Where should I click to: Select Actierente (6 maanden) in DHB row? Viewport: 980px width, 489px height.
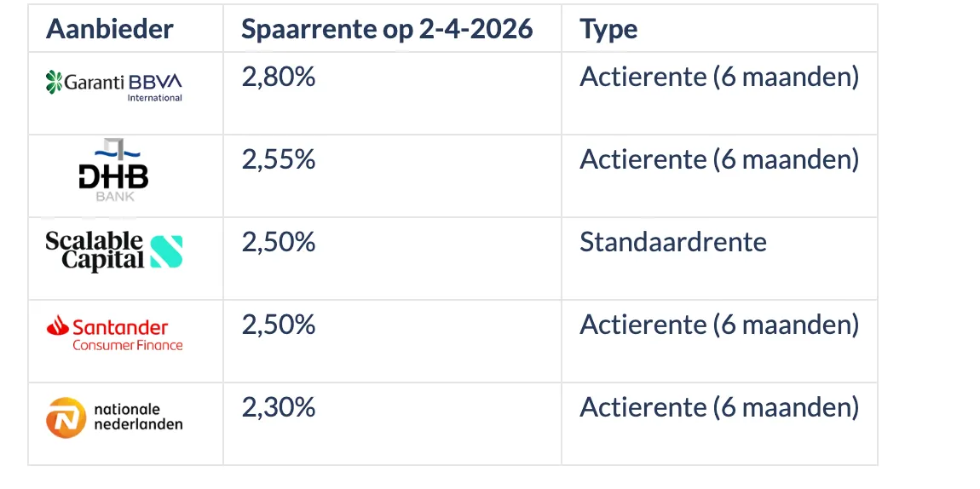point(718,159)
